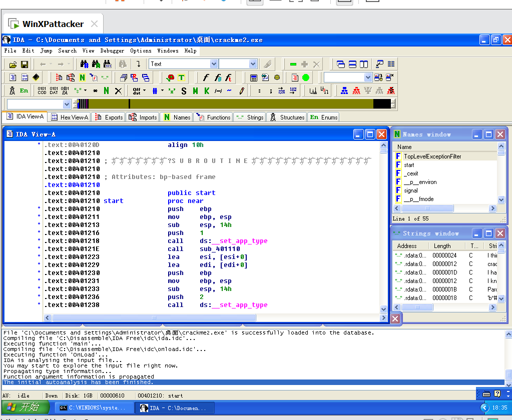
Task: Click the black f function icon
Action: (x=206, y=77)
